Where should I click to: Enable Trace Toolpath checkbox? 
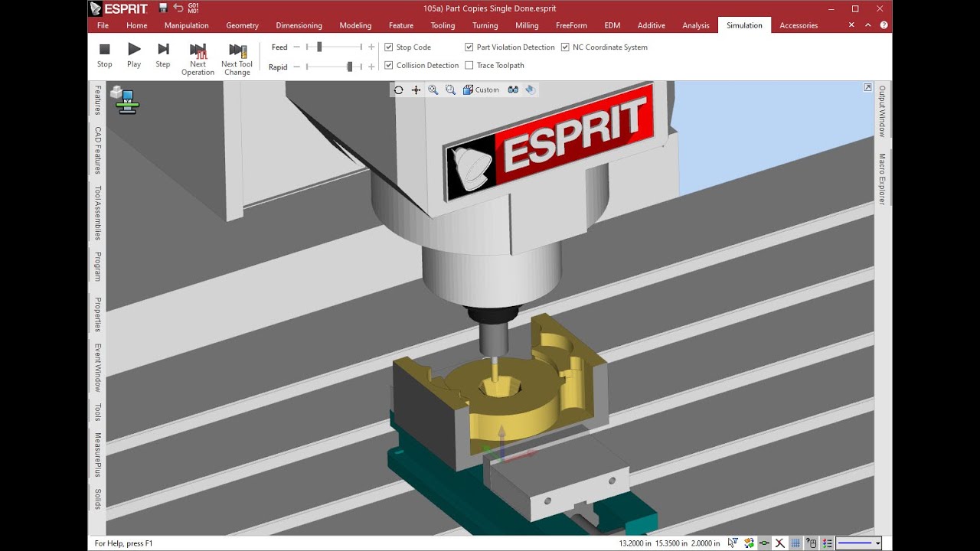coord(469,66)
